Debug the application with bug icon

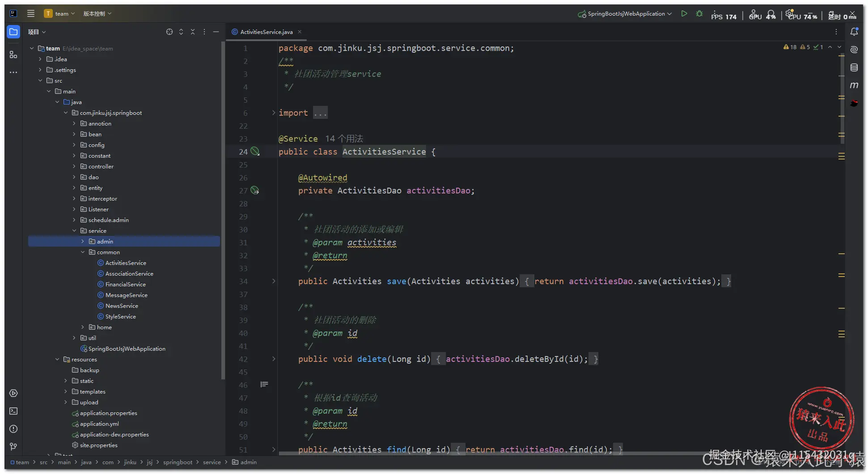pyautogui.click(x=699, y=14)
